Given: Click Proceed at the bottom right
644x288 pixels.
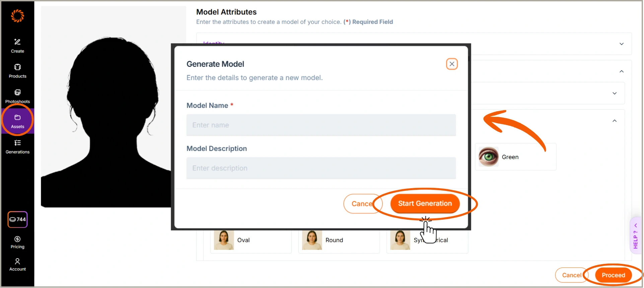Looking at the screenshot, I should tap(614, 275).
